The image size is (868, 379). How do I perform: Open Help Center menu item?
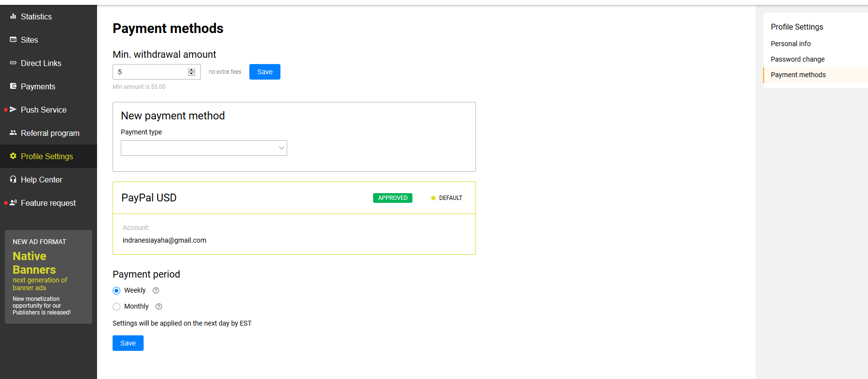pyautogui.click(x=49, y=180)
